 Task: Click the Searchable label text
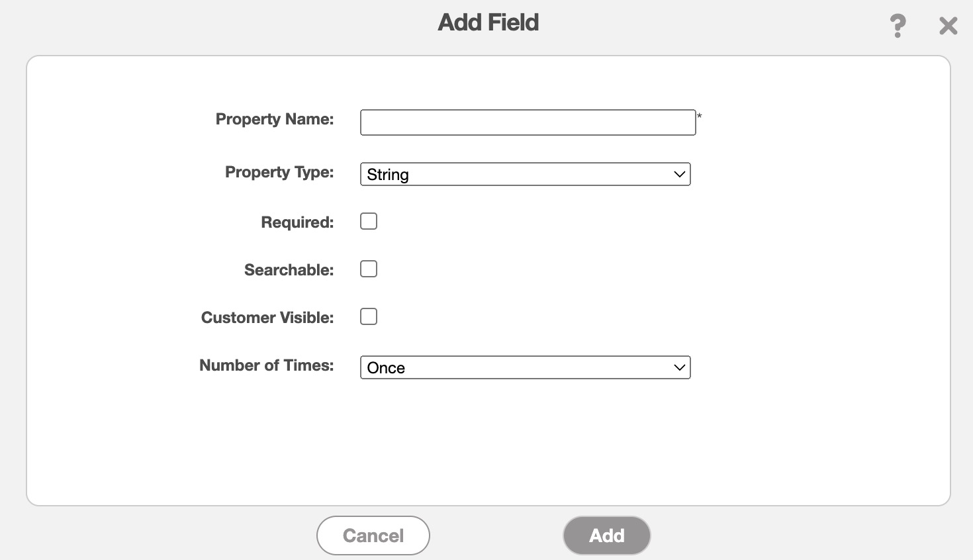[289, 270]
